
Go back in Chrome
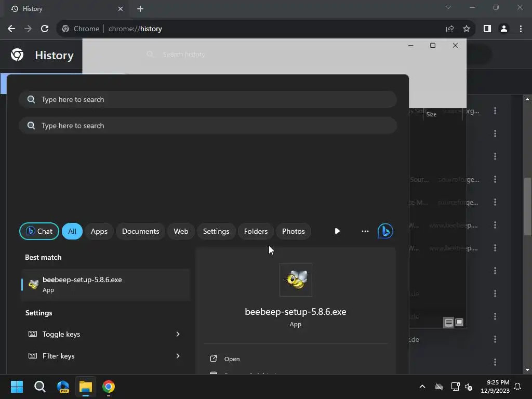(x=11, y=29)
